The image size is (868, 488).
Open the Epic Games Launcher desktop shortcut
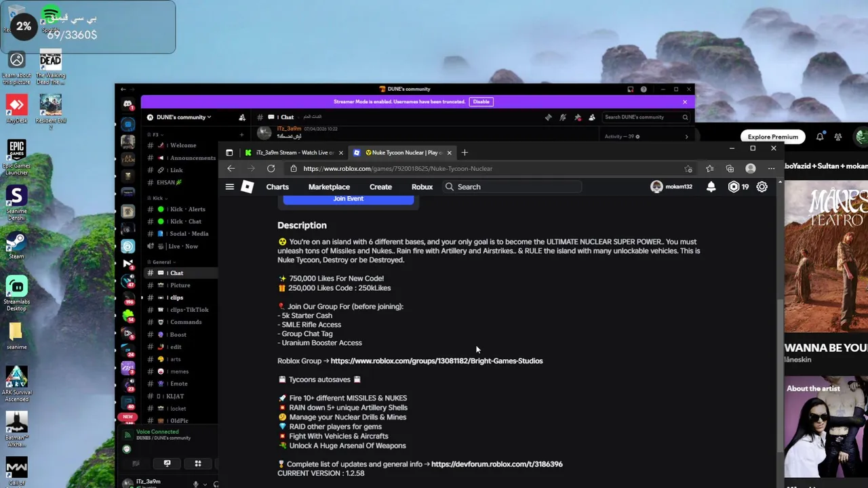pyautogui.click(x=16, y=157)
